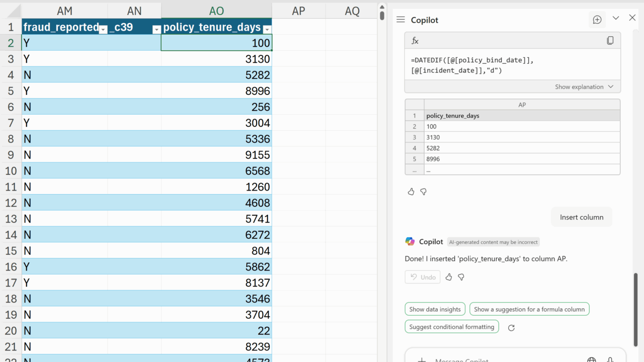Open the fraud_reported filter dropdown
The image size is (644, 362).
point(103,29)
